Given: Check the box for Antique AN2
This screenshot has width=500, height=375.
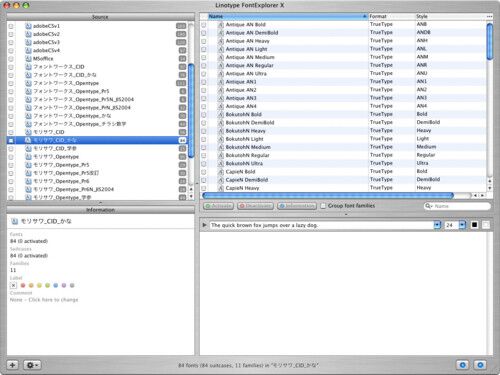Looking at the screenshot, I should coord(204,90).
